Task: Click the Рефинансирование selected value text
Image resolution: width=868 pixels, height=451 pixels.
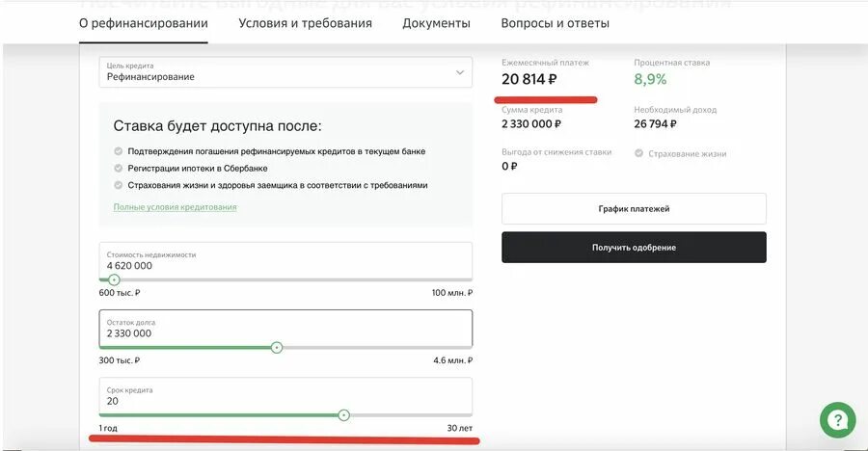Action: click(x=150, y=77)
